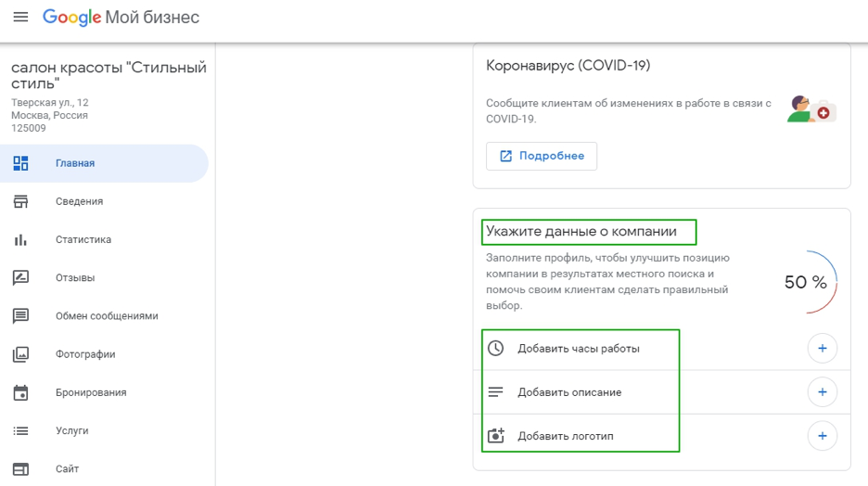Click the Сайт web page icon
This screenshot has width=868, height=486.
click(20, 468)
